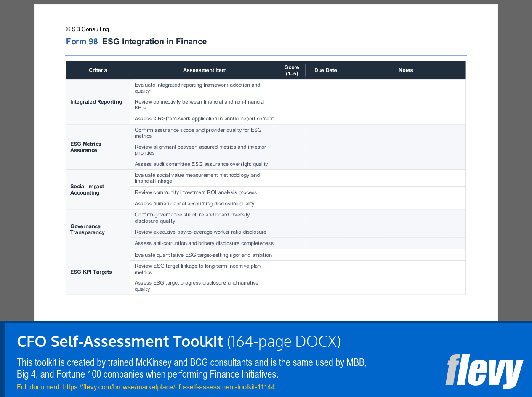Image resolution: width=532 pixels, height=397 pixels.
Task: Select the Due Date cell for community investment ROI
Action: coord(325,192)
